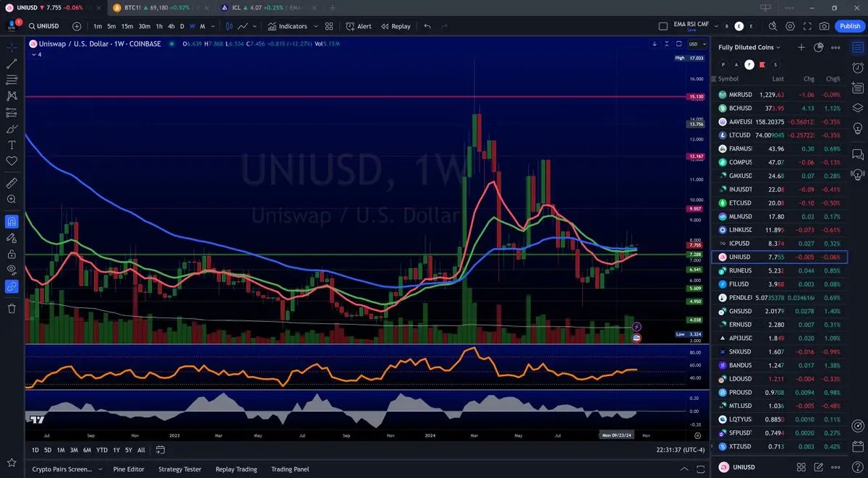The height and width of the screenshot is (478, 868).
Task: Select MKRUSD row in watchlist
Action: pyautogui.click(x=780, y=95)
